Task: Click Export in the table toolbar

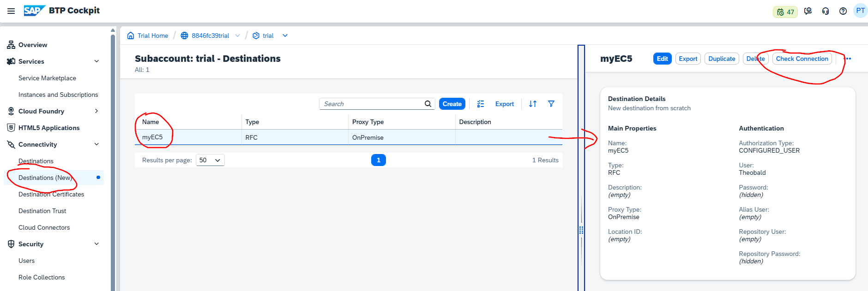Action: pyautogui.click(x=504, y=104)
